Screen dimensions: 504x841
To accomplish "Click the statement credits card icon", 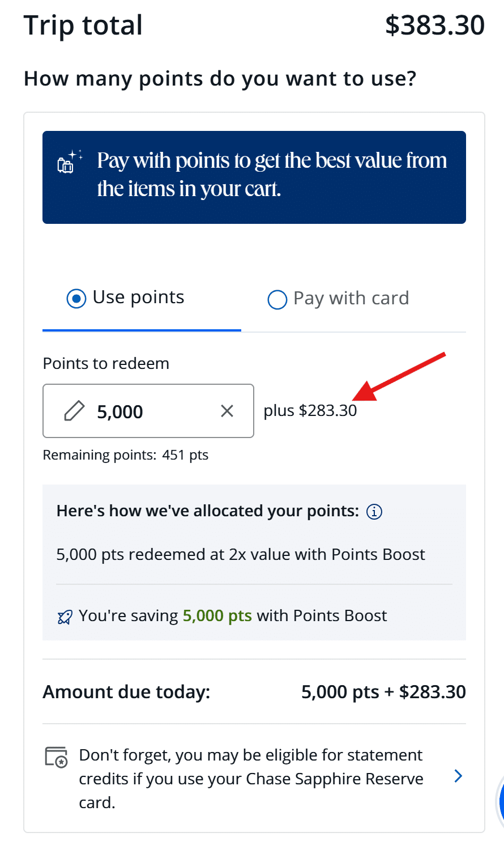I will point(56,757).
